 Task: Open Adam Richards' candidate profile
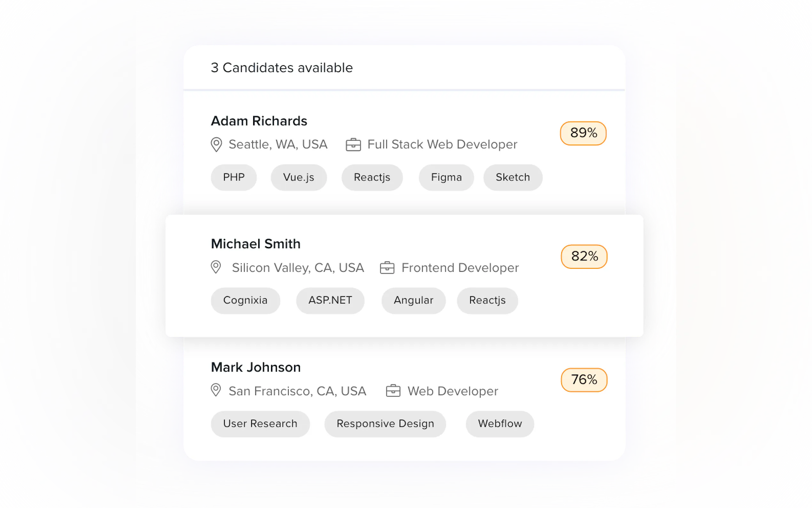pos(259,121)
